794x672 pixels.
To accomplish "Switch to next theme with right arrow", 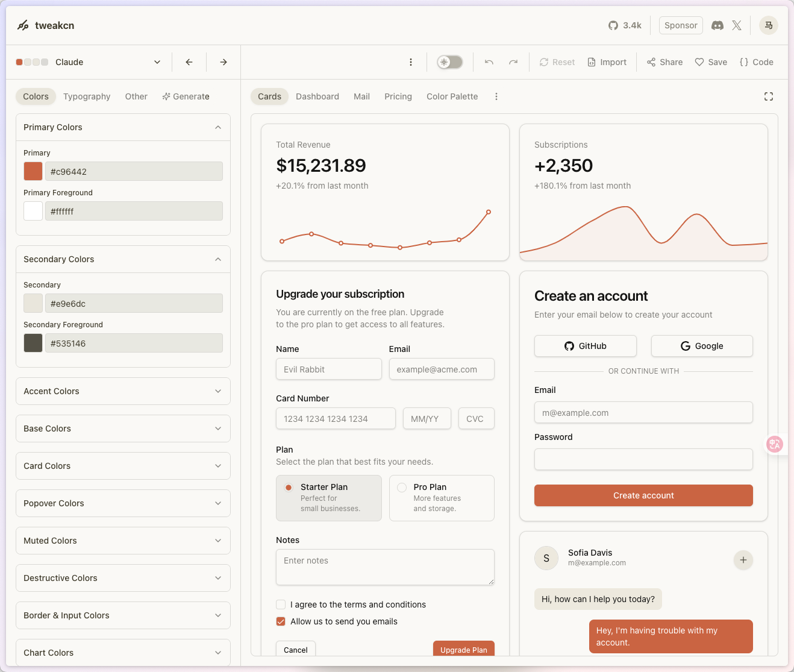I will [x=224, y=62].
